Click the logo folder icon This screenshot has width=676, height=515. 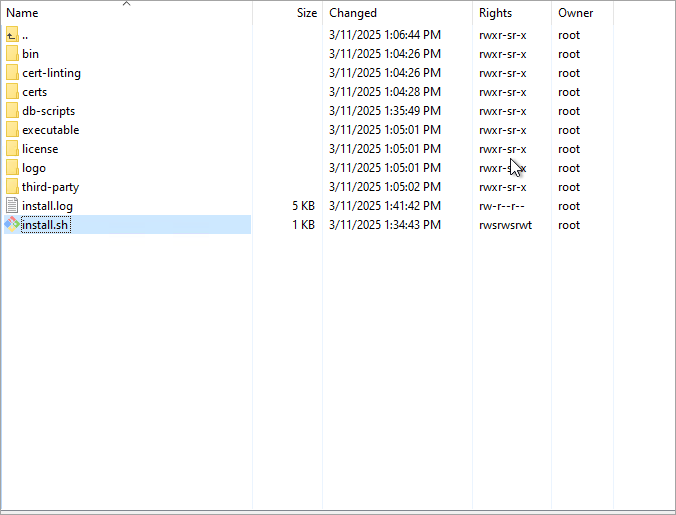pyautogui.click(x=12, y=168)
